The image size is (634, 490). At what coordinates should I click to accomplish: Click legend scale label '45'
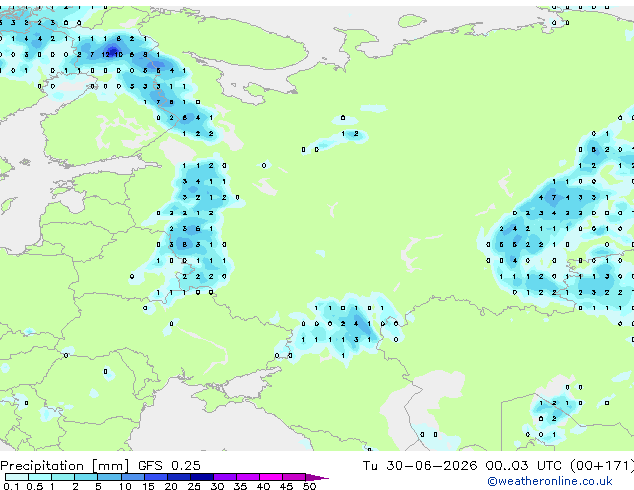[x=286, y=486]
